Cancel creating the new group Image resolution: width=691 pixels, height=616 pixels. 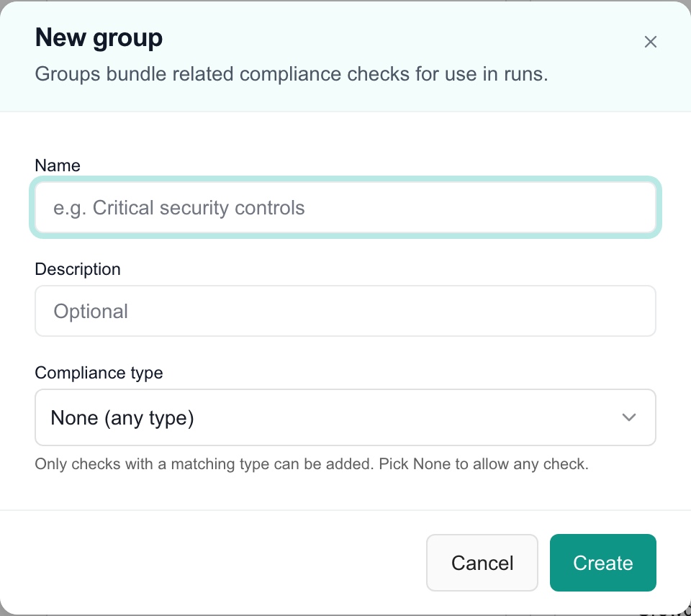point(482,563)
